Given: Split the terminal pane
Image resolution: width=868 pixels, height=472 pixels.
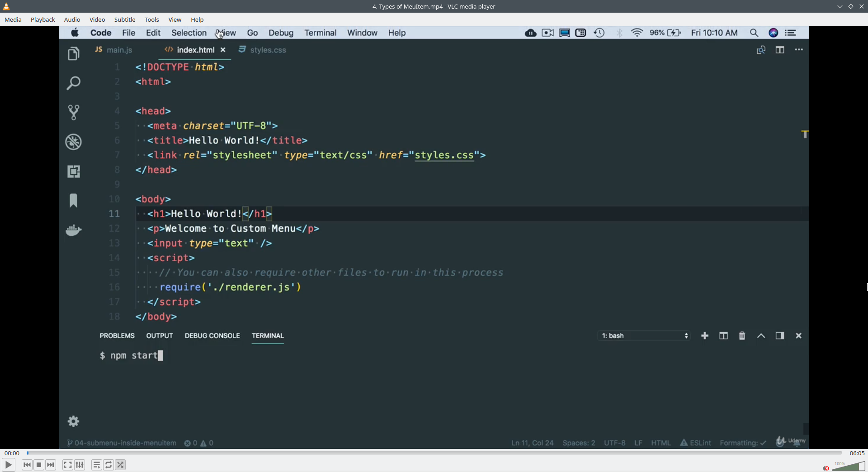Looking at the screenshot, I should (723, 336).
